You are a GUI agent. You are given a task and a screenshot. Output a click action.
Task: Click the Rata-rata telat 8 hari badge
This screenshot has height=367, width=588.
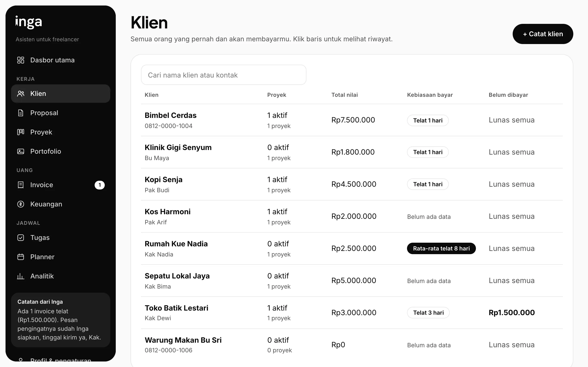point(441,249)
